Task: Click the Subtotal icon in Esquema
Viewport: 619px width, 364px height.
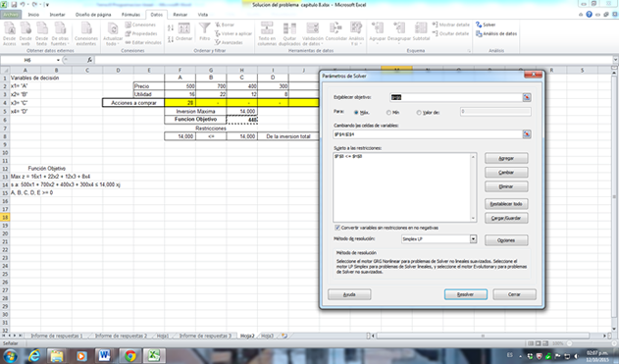Action: (421, 28)
